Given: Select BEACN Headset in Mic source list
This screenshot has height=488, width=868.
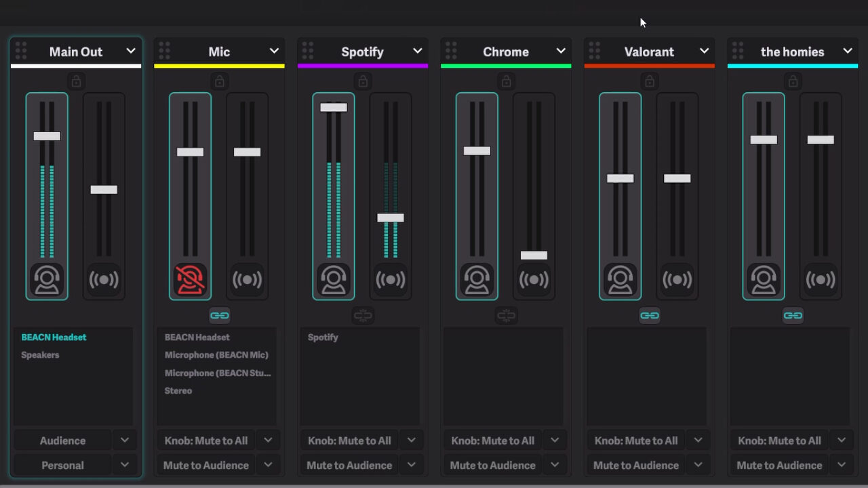Looking at the screenshot, I should pyautogui.click(x=197, y=337).
